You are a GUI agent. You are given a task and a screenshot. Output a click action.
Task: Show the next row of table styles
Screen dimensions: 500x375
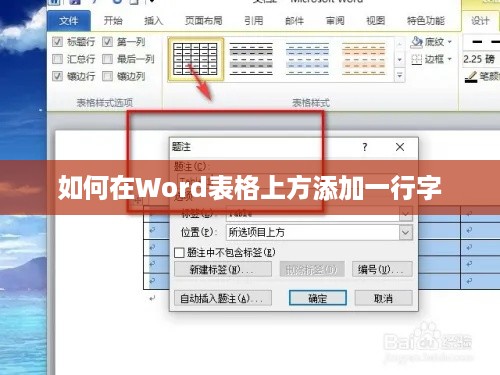(399, 60)
